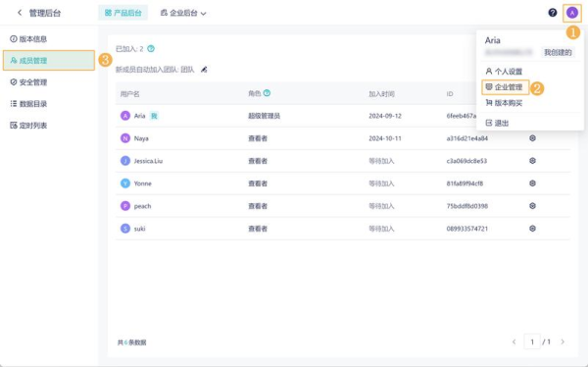Click ID c3a069dc8e53
The image size is (588, 367).
click(466, 161)
